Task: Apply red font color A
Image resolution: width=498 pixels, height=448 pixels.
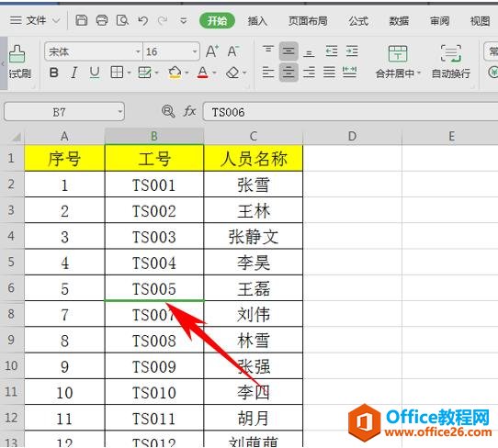Action: coord(203,73)
